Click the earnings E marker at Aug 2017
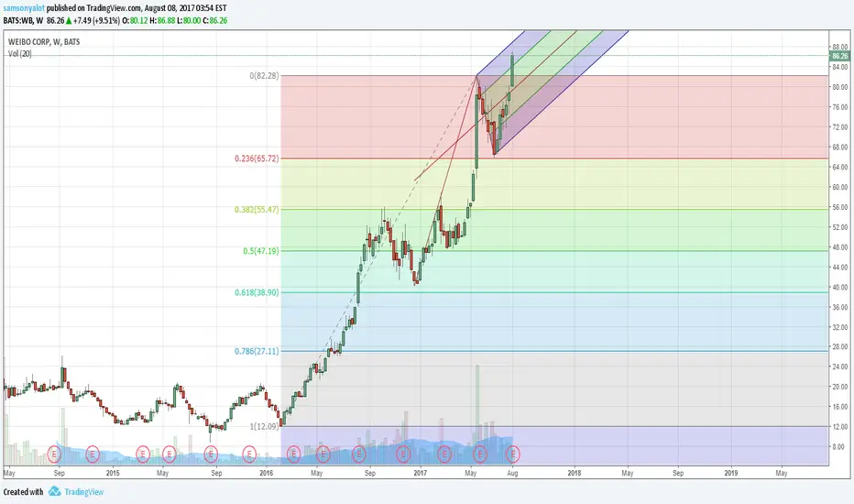The image size is (854, 504). pos(512,454)
